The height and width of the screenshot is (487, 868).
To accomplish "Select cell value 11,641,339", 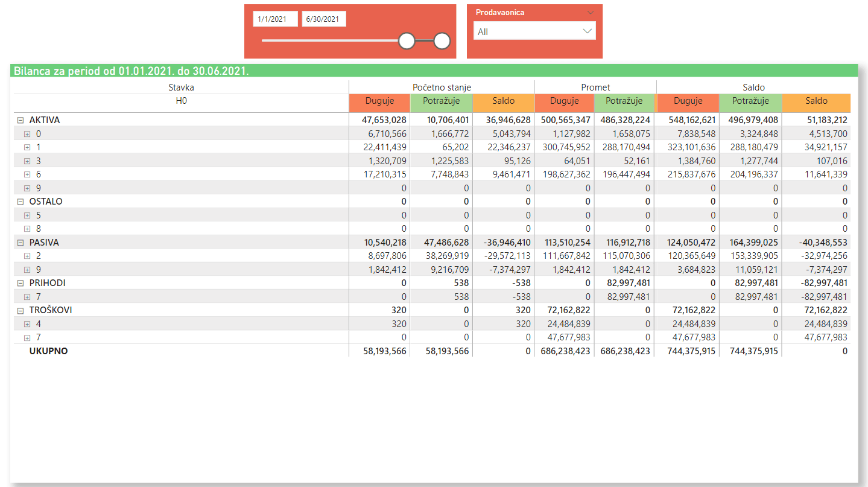I will 826,174.
